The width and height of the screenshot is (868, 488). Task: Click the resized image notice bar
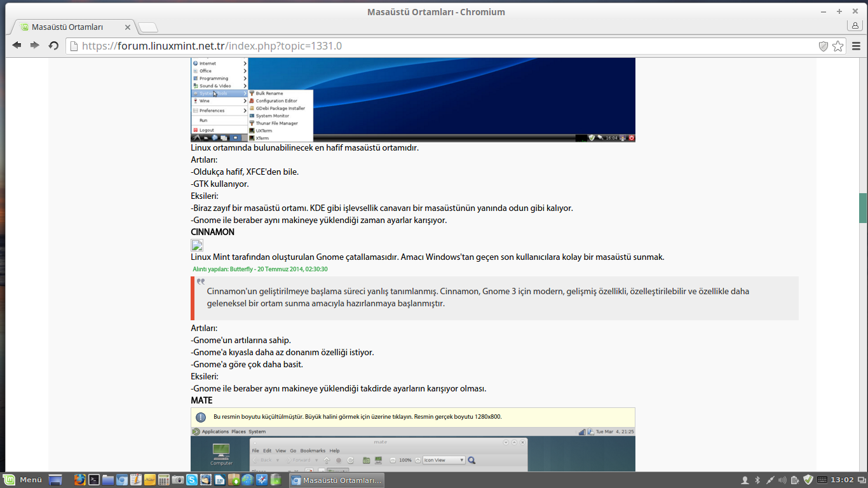tap(413, 417)
